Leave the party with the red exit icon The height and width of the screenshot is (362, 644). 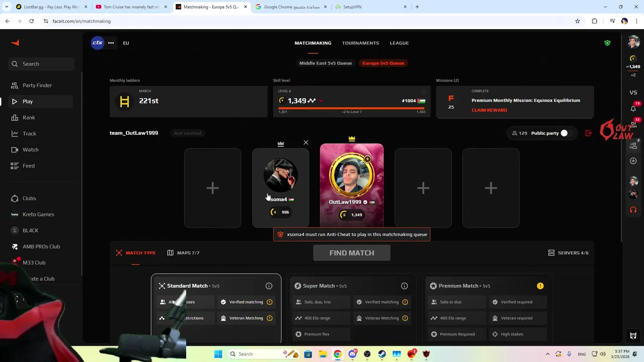pos(589,133)
